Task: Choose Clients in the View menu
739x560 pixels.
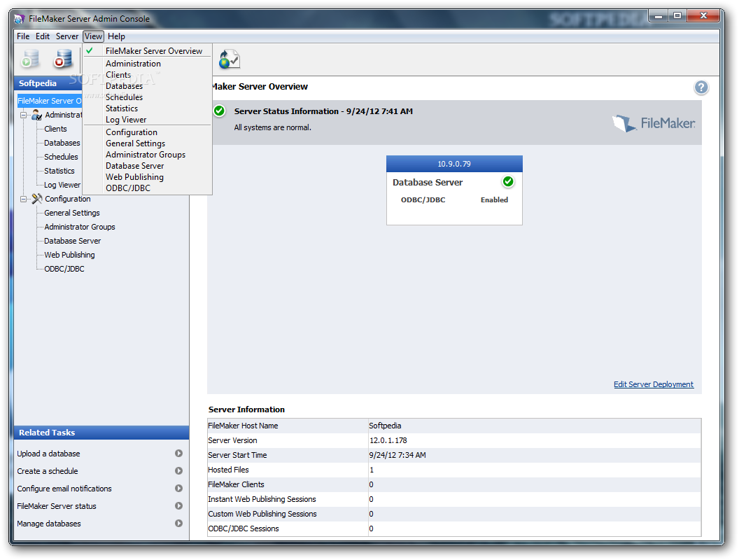Action: pyautogui.click(x=148, y=75)
